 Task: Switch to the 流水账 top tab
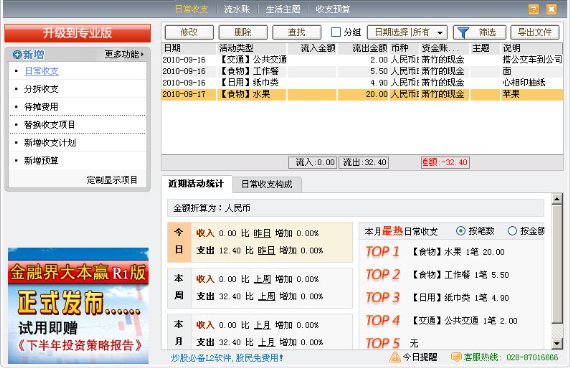click(x=237, y=9)
